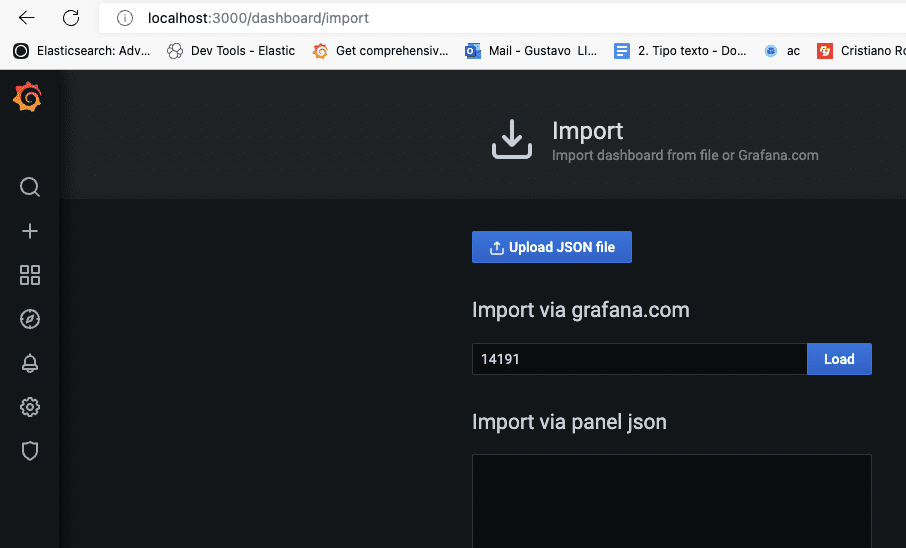Click 'Import dashboard from file or Grafana.com' subtitle

click(x=685, y=155)
